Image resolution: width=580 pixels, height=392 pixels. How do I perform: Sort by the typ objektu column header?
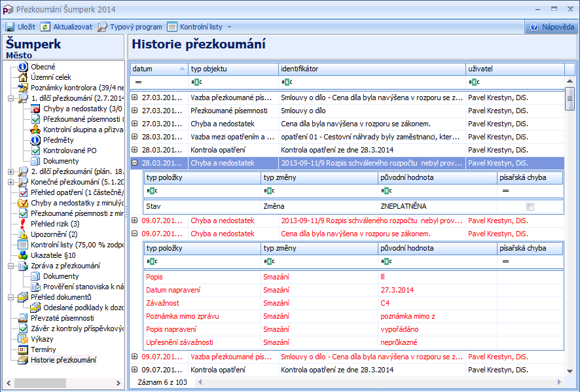[x=234, y=69]
